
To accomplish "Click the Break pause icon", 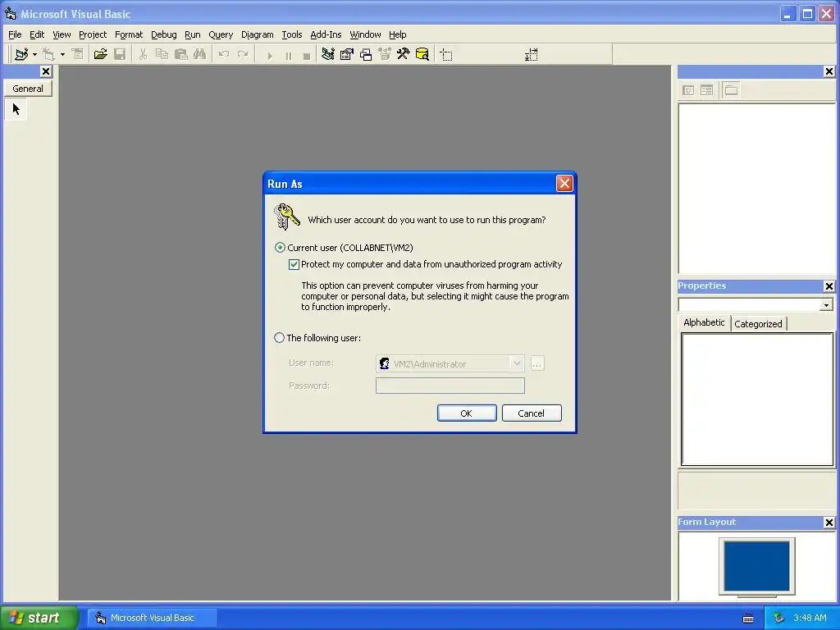I will coord(288,55).
